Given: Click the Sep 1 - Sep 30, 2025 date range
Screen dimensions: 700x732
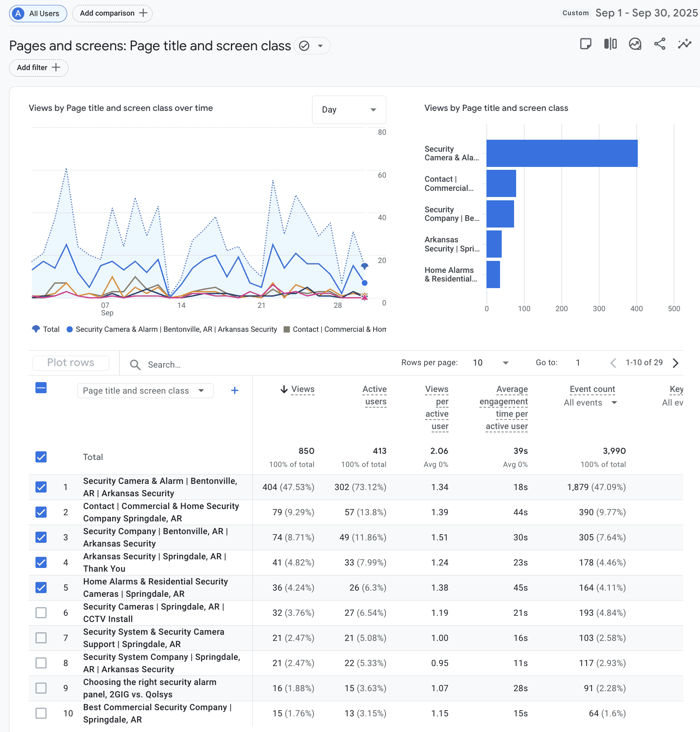Looking at the screenshot, I should [x=646, y=13].
